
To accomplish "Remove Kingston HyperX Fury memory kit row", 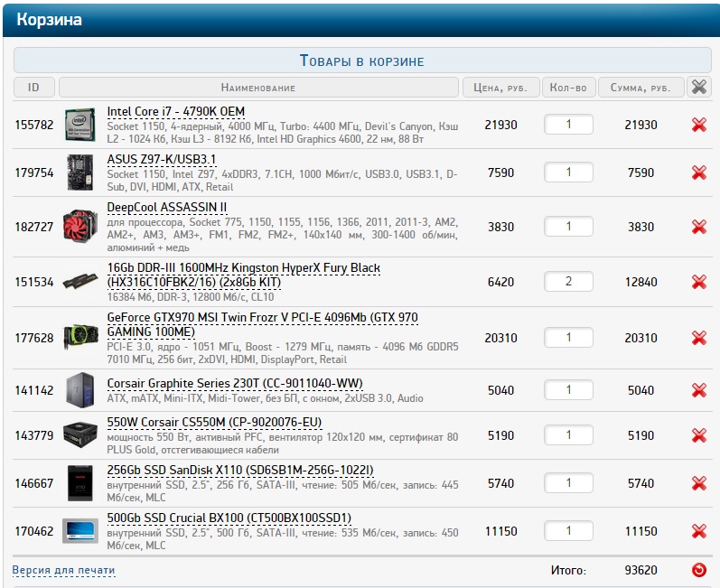I will click(699, 282).
